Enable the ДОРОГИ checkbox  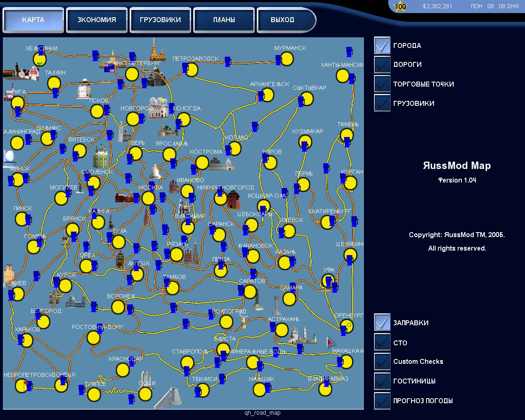click(x=382, y=64)
